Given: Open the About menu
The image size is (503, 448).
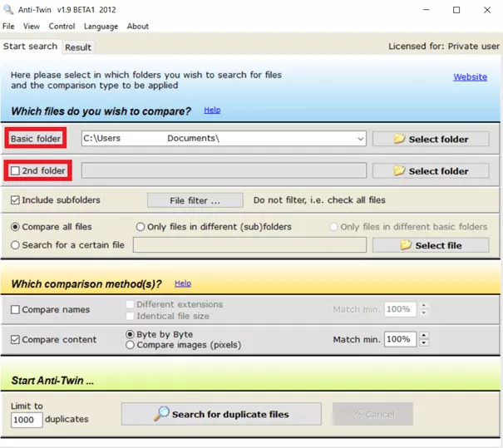Looking at the screenshot, I should 138,27.
